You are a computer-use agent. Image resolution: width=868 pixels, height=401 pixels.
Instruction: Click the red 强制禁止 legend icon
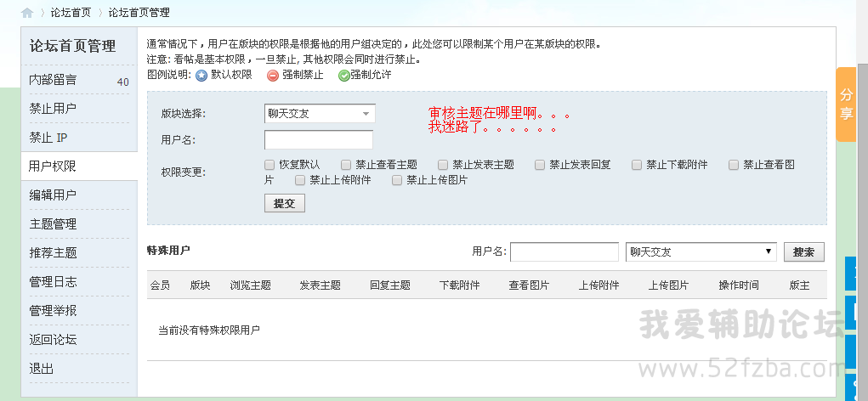tap(272, 76)
